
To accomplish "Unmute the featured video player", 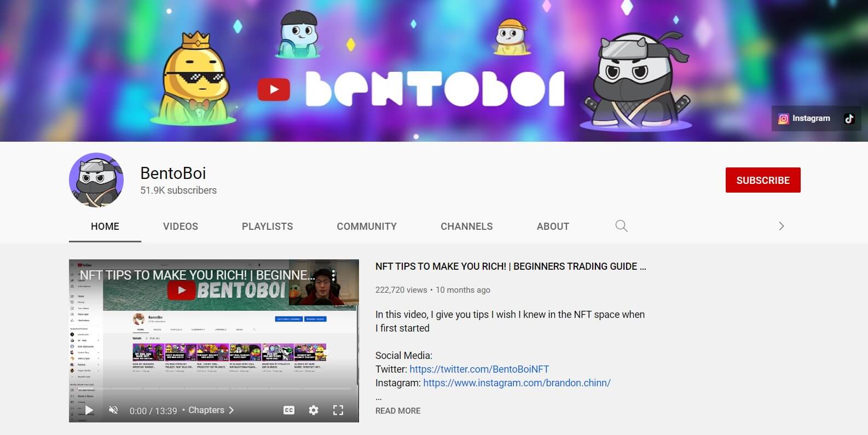I will (114, 410).
